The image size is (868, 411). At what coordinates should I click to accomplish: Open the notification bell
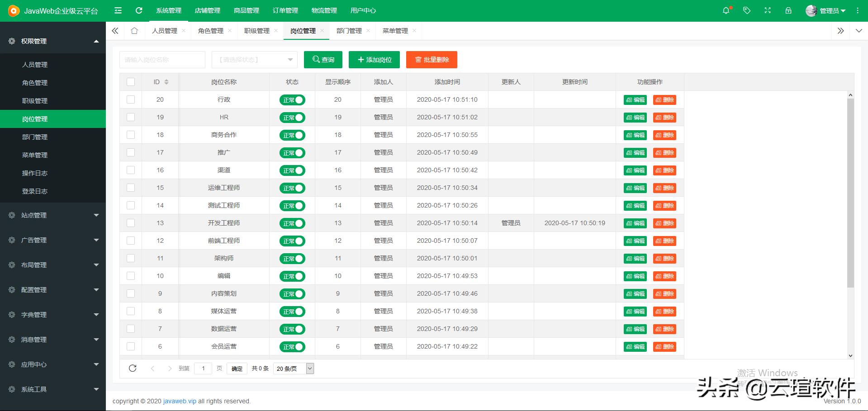click(x=726, y=10)
